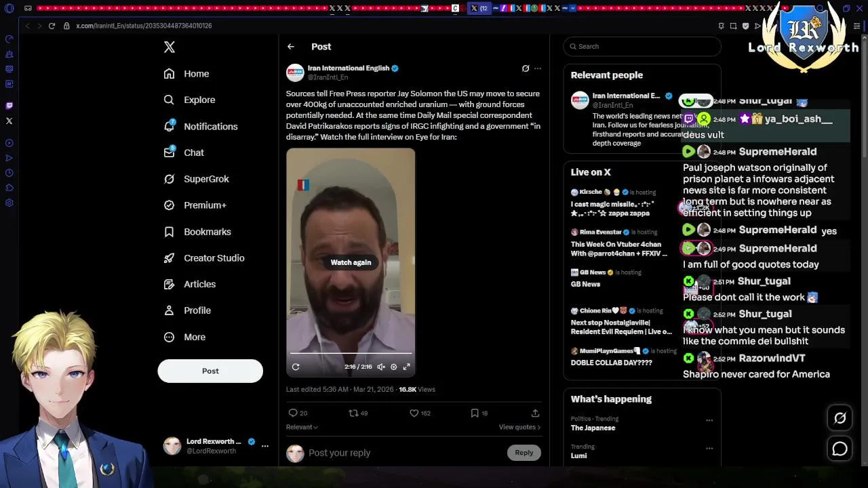
Task: Open The Japanese trending topic
Action: pyautogui.click(x=593, y=428)
